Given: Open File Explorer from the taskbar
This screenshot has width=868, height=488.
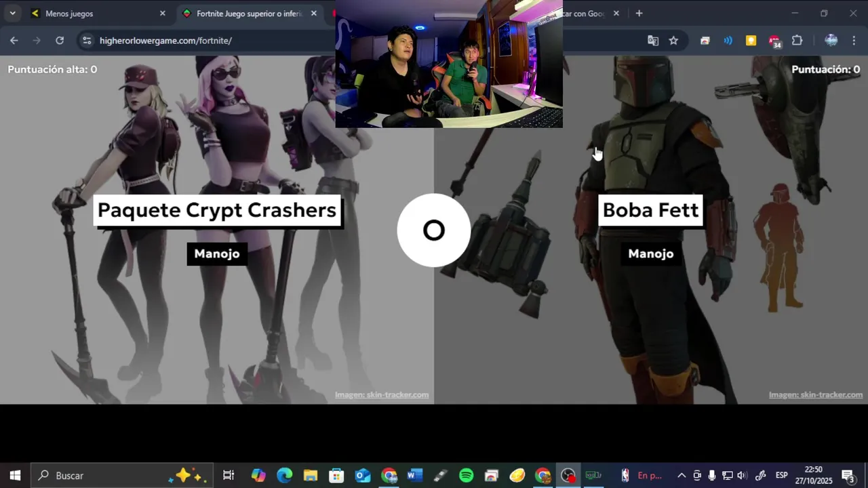Looking at the screenshot, I should click(311, 476).
